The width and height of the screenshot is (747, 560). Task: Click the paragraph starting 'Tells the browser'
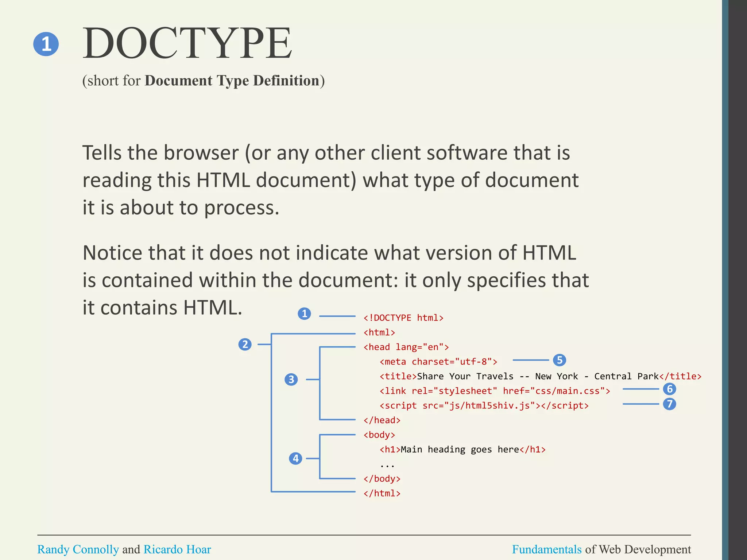tap(330, 180)
